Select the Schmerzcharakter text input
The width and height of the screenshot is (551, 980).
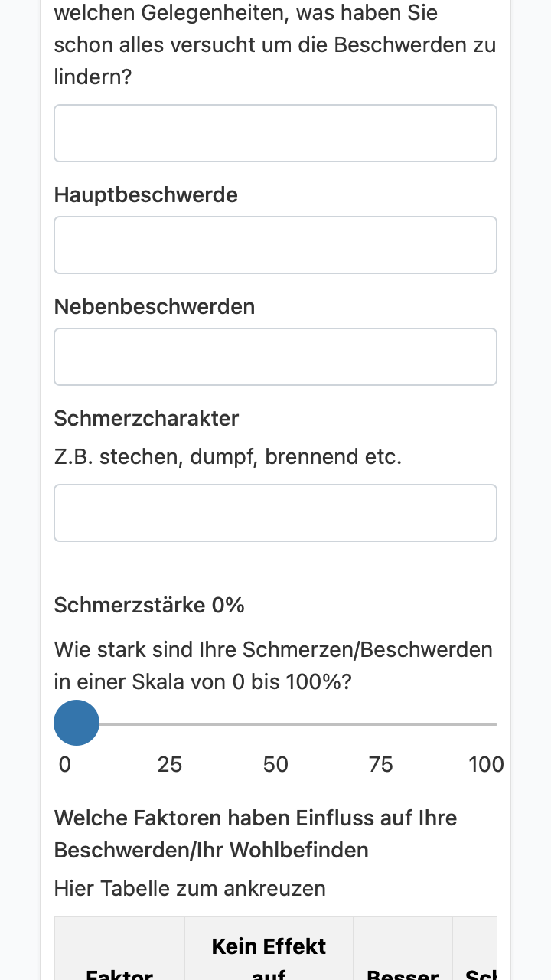coord(275,513)
